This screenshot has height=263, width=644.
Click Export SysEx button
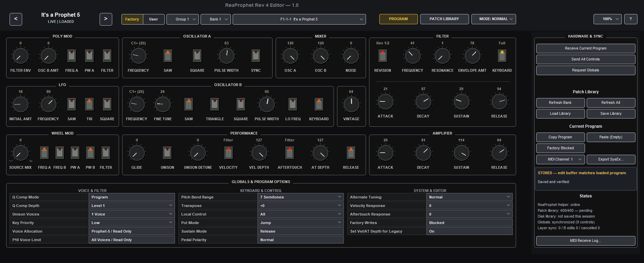611,160
